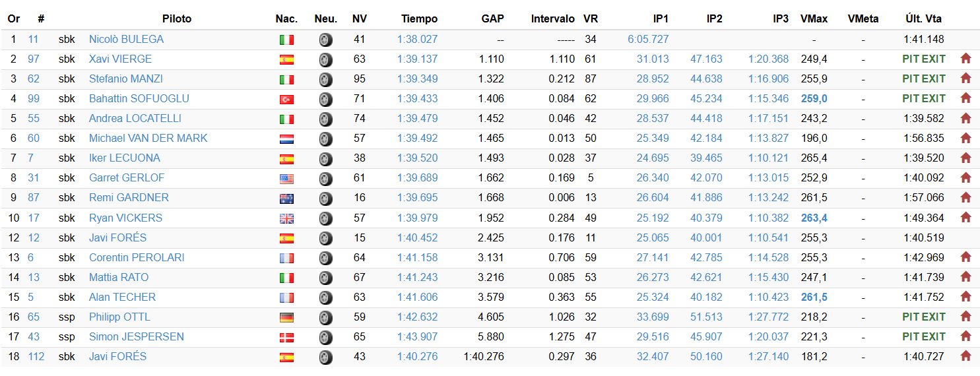Screen dimensions: 980x376
Task: Click the Danish flag beside Simon JESPERSEN
Action: click(287, 337)
